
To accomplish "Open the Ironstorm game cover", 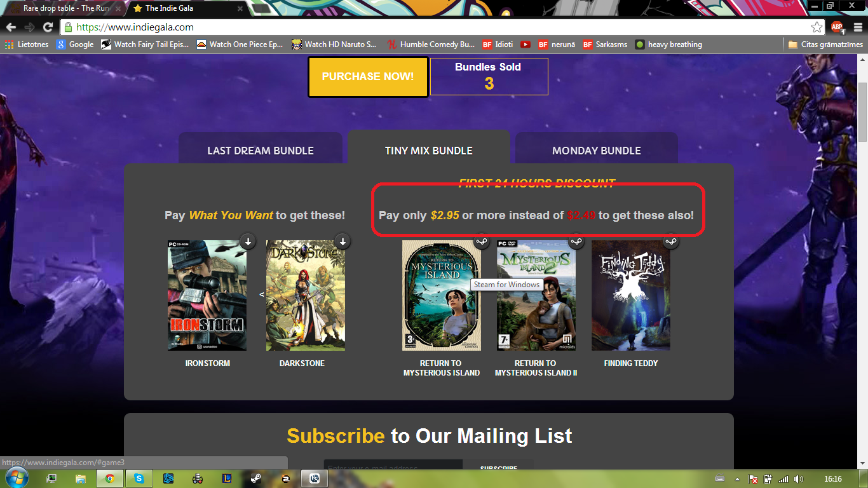I will pos(207,295).
